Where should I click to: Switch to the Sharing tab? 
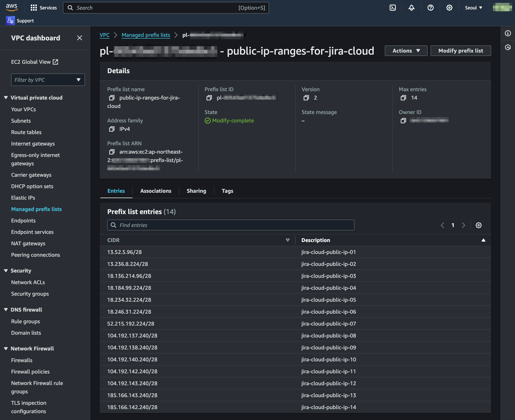(x=196, y=191)
